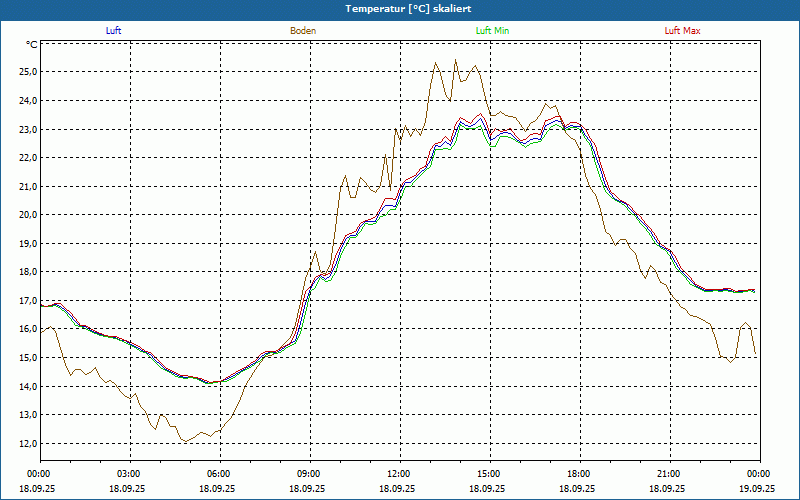Image resolution: width=800 pixels, height=500 pixels.
Task: Select the Boden legend entry
Action: pos(303,31)
